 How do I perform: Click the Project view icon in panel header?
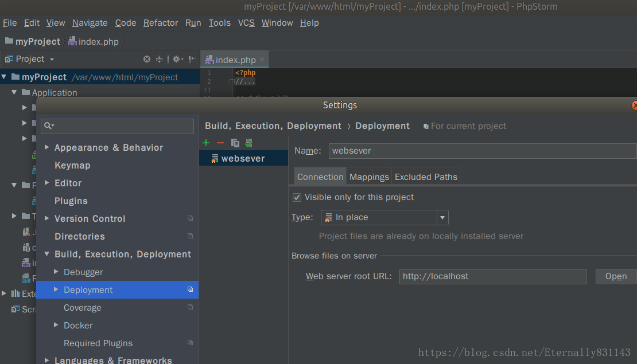9,59
